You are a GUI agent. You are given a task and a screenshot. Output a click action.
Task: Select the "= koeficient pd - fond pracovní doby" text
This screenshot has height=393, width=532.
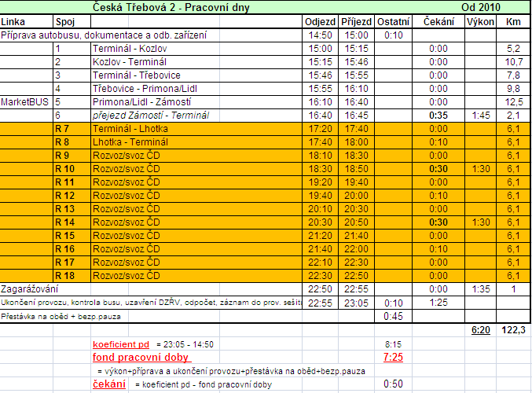204,384
